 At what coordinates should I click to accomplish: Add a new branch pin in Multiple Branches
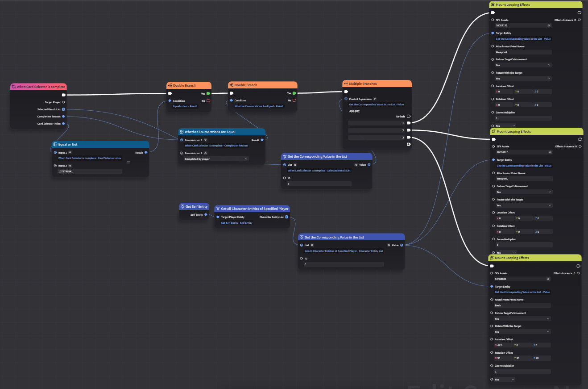409,144
